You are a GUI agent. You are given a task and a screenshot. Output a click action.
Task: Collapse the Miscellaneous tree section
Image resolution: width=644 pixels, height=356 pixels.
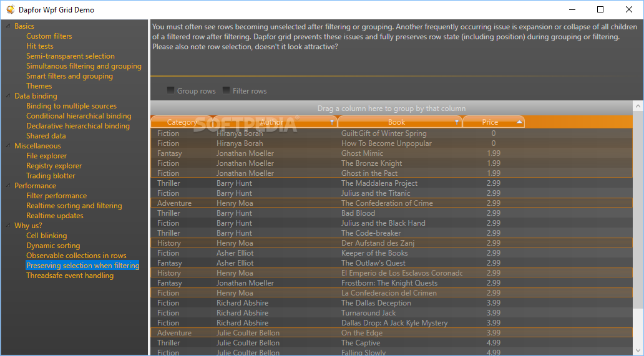pyautogui.click(x=8, y=146)
